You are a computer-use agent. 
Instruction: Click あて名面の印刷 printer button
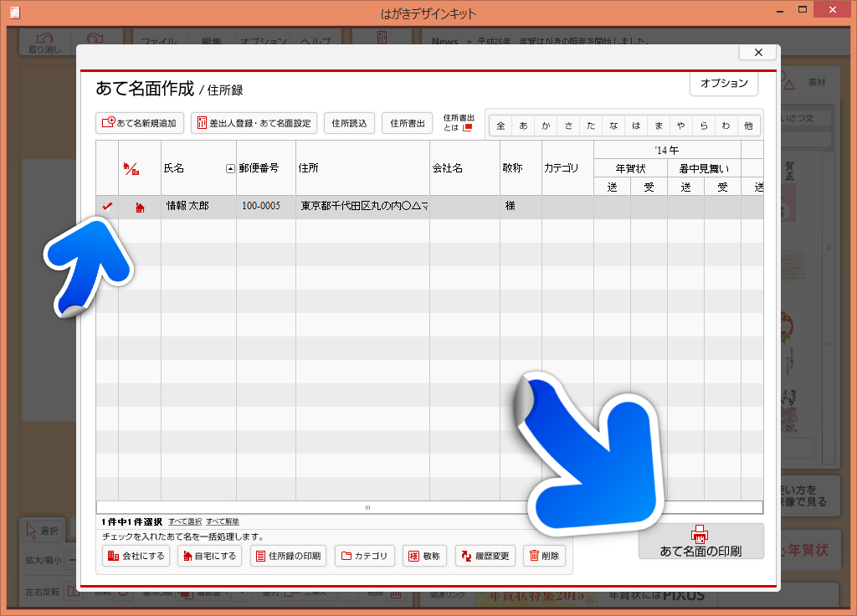pos(700,542)
